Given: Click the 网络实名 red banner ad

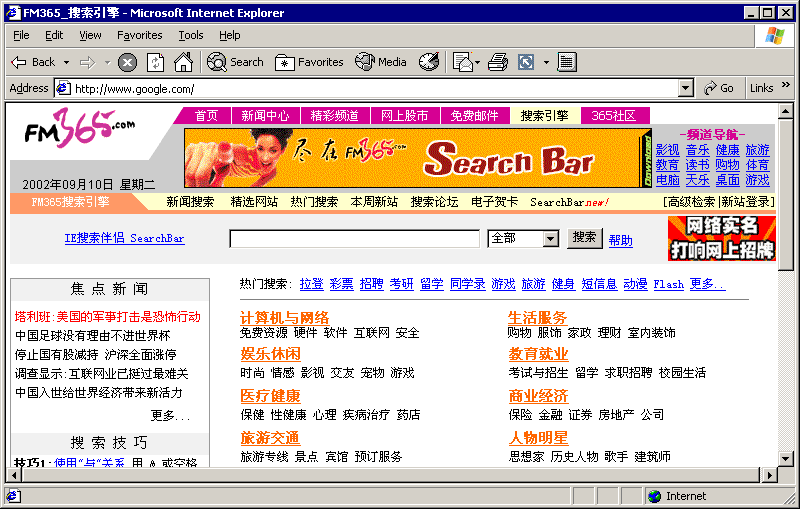Looking at the screenshot, I should (x=721, y=238).
